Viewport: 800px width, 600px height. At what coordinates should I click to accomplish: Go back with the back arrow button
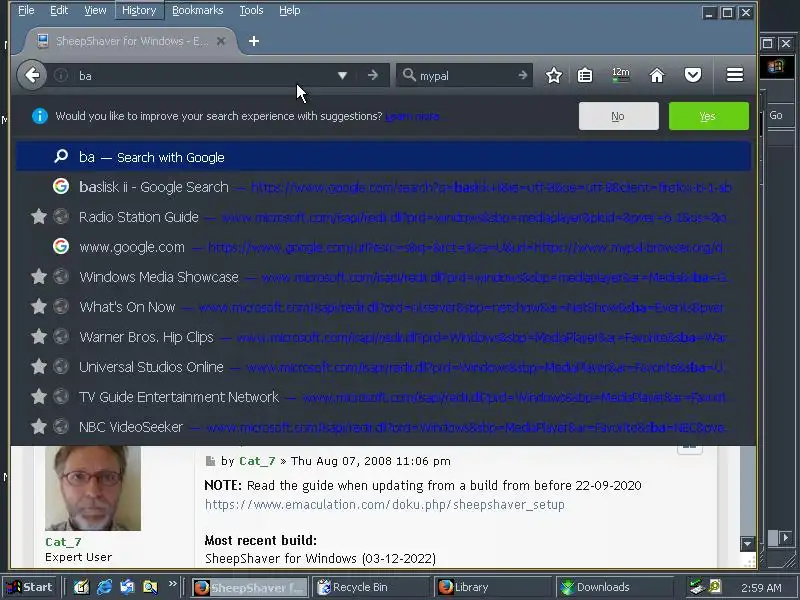[x=32, y=76]
